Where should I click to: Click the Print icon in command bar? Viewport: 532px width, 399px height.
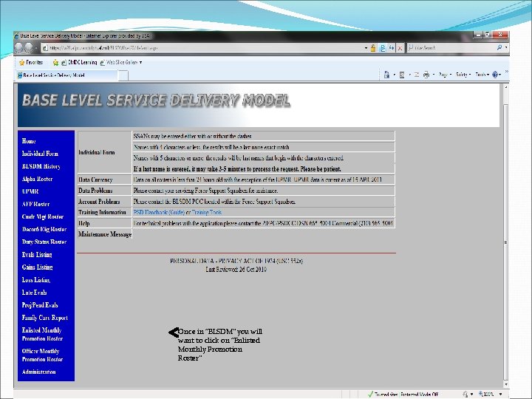point(426,75)
